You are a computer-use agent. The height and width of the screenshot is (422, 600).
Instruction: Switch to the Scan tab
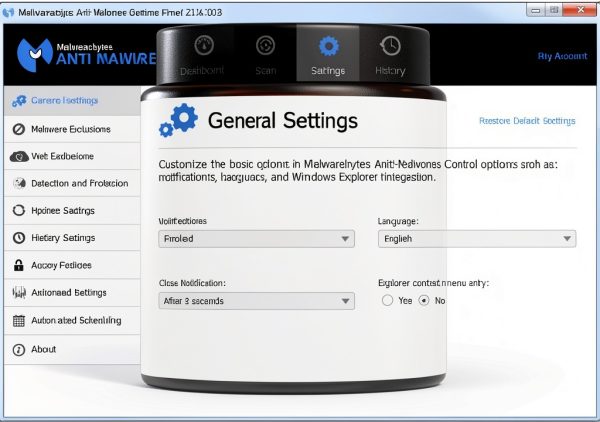pos(265,54)
